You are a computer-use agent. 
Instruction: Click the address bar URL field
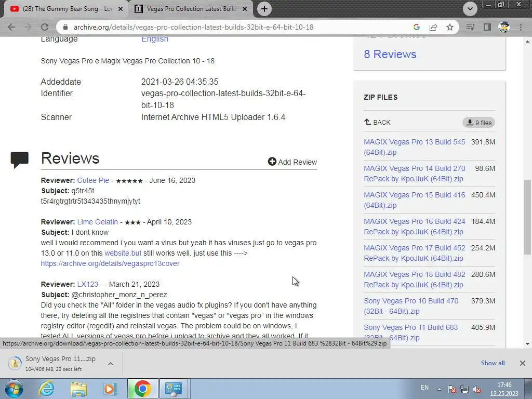(x=193, y=27)
